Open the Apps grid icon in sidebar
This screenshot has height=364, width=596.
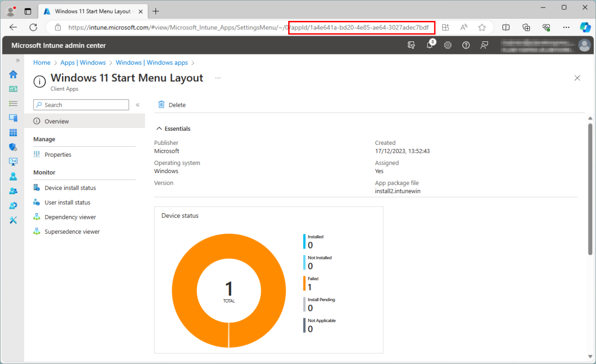point(13,133)
